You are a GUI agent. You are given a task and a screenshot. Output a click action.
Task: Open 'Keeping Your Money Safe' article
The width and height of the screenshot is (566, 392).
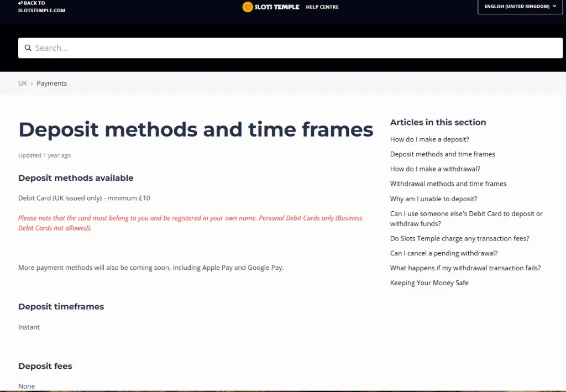tap(429, 283)
